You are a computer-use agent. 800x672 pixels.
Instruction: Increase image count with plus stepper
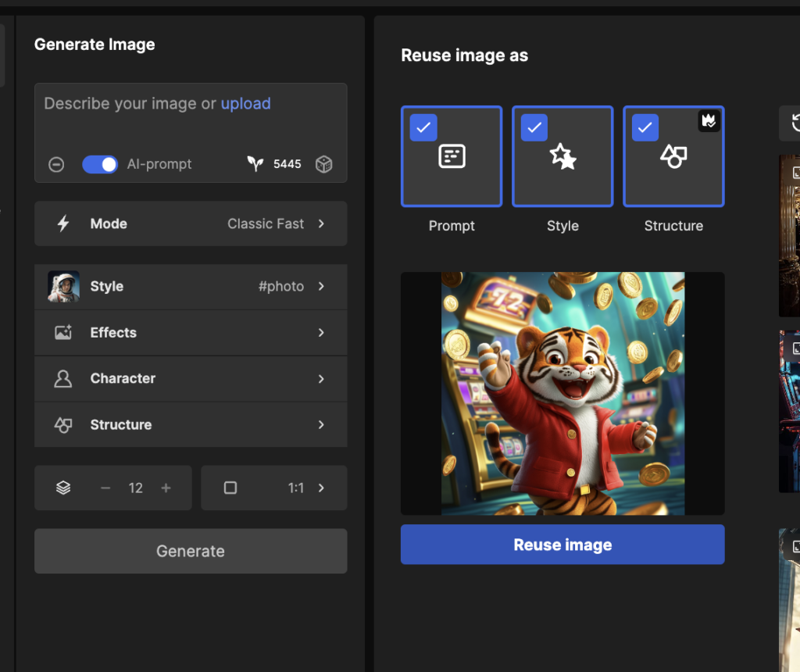(x=166, y=488)
